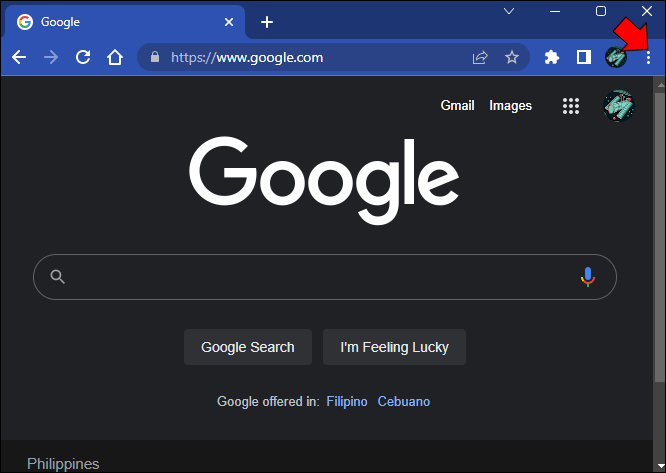The image size is (666, 473).
Task: Reload the page with the refresh icon
Action: (83, 57)
